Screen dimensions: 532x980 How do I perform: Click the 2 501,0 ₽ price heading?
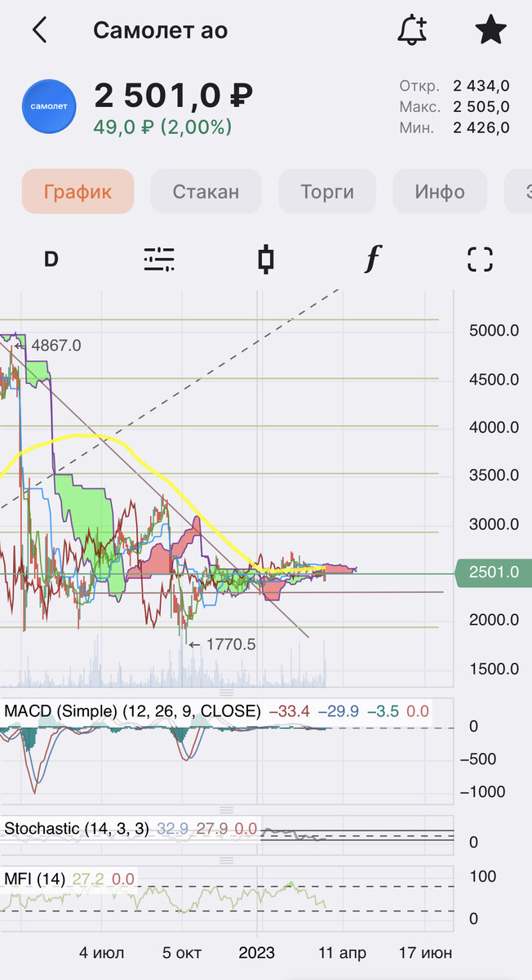click(174, 96)
